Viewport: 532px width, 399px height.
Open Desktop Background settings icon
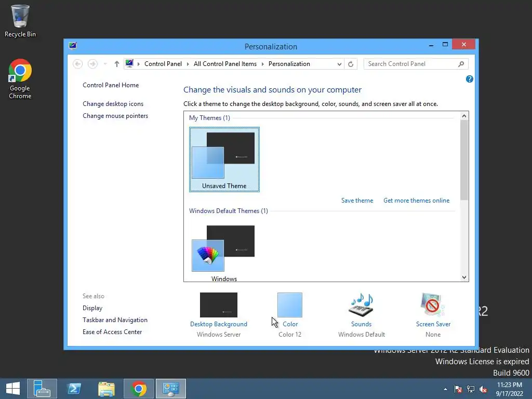(219, 304)
